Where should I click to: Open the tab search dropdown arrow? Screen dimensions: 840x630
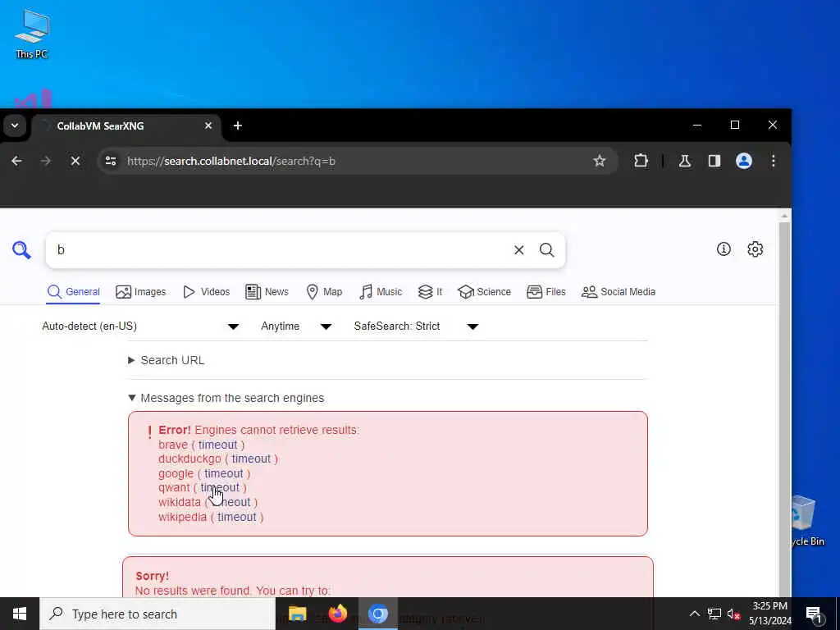click(x=15, y=126)
